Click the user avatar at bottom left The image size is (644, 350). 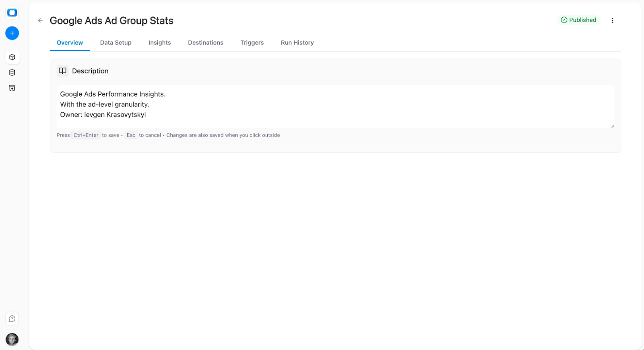click(12, 340)
